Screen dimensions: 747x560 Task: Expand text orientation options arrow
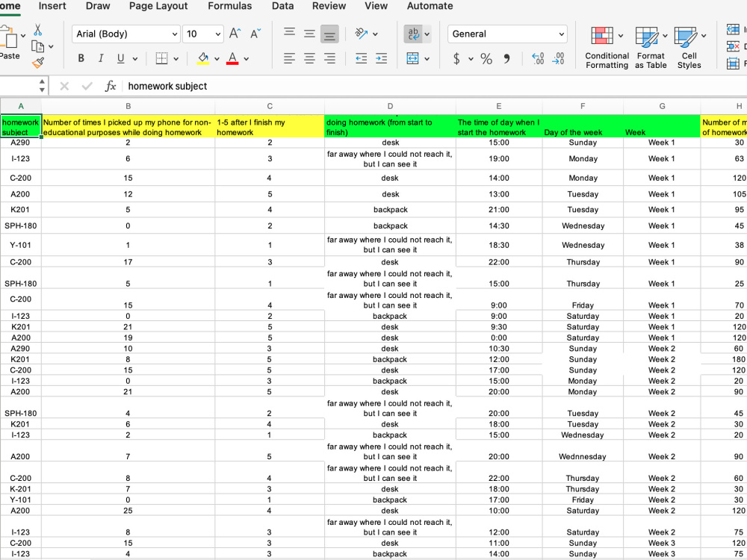tap(376, 34)
